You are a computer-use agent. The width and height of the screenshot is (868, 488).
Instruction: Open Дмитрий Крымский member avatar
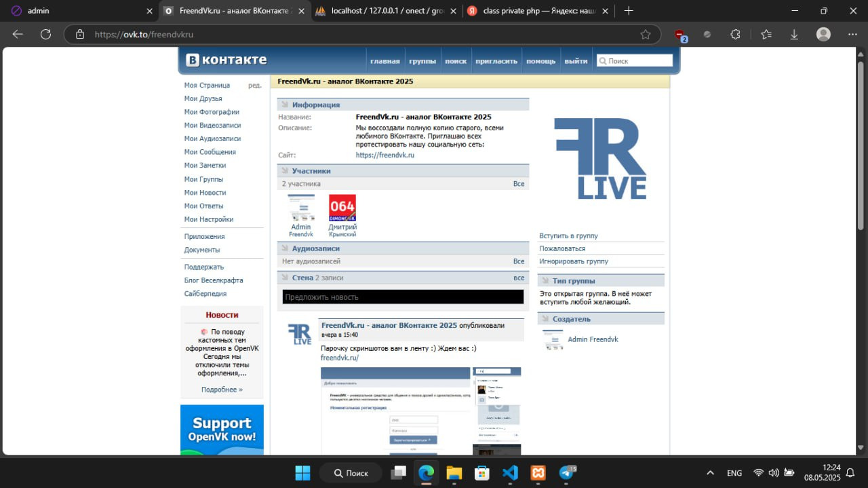342,208
